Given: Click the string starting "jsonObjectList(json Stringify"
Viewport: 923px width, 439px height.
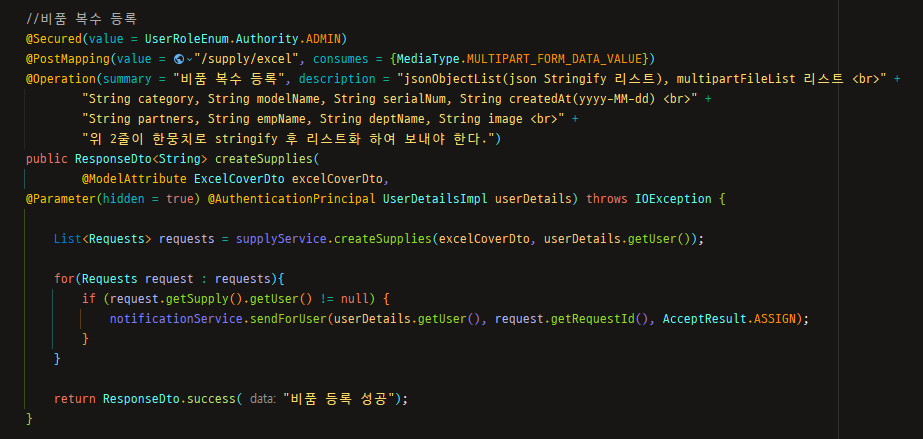Looking at the screenshot, I should (642, 79).
